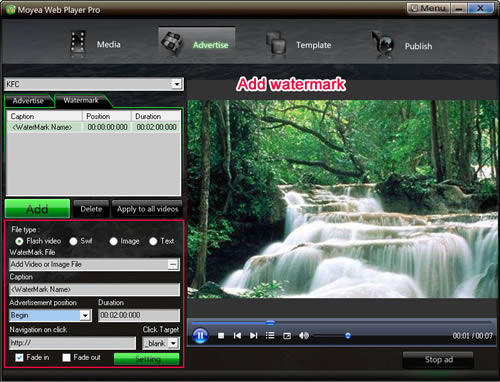
Task: Open the Media film strip icon
Action: pyautogui.click(x=78, y=43)
